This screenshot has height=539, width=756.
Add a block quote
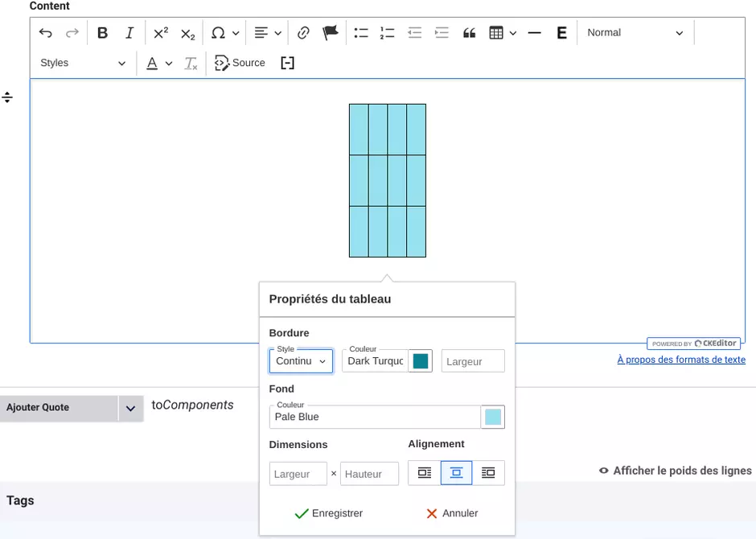click(470, 33)
